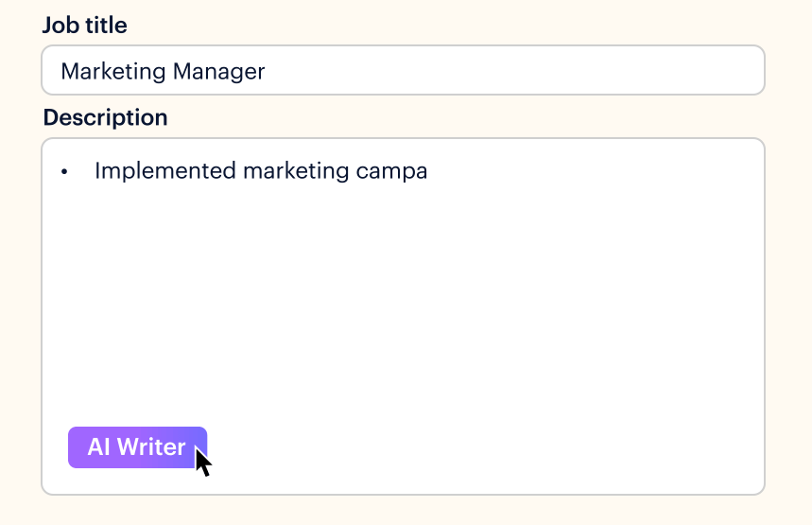Click the word "Job" in the field label
Image resolution: width=812 pixels, height=525 pixels.
(x=61, y=25)
